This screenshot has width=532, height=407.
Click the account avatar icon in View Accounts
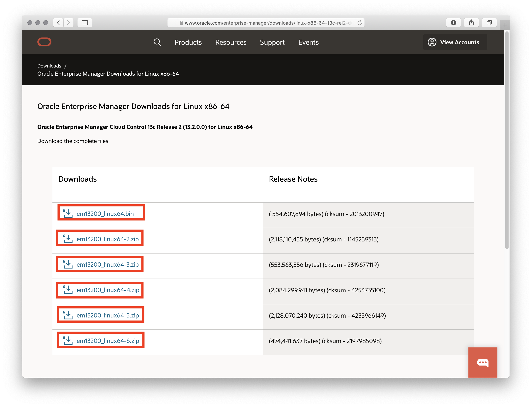(x=432, y=42)
